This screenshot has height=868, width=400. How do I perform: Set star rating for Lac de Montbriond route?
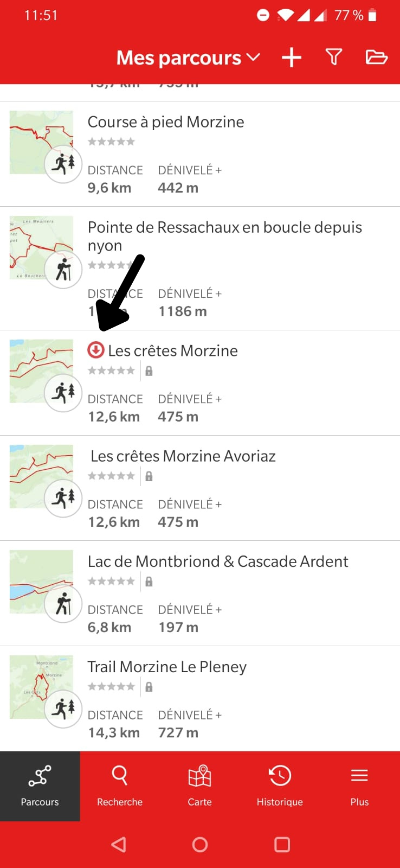(x=111, y=582)
